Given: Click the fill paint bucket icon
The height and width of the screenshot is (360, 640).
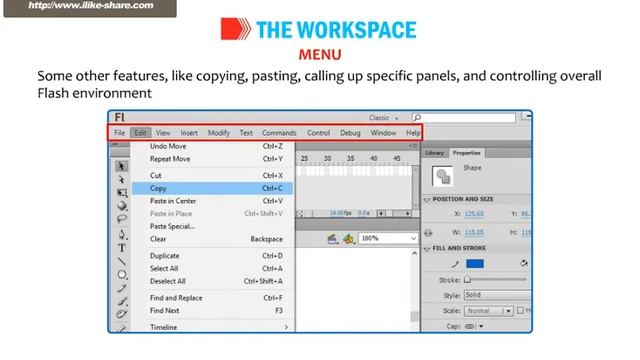Looking at the screenshot, I should point(524,264).
